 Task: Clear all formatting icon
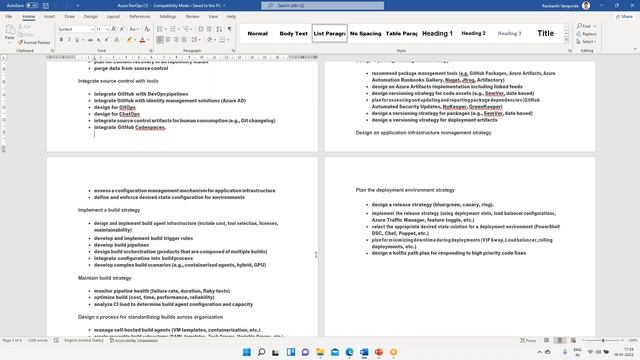click(x=147, y=29)
